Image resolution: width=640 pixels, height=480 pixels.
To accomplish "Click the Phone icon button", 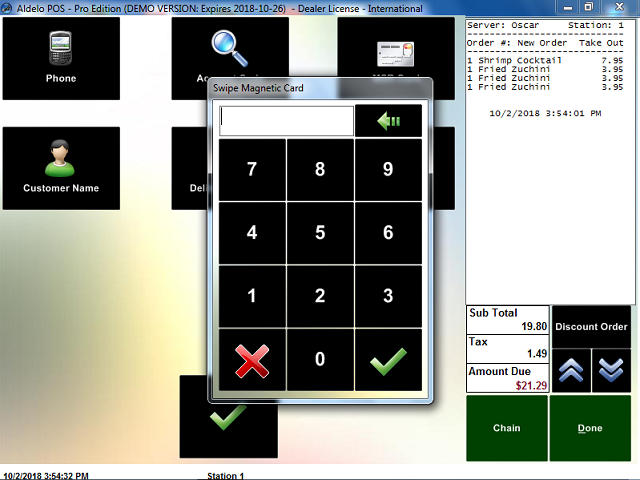I will click(61, 58).
